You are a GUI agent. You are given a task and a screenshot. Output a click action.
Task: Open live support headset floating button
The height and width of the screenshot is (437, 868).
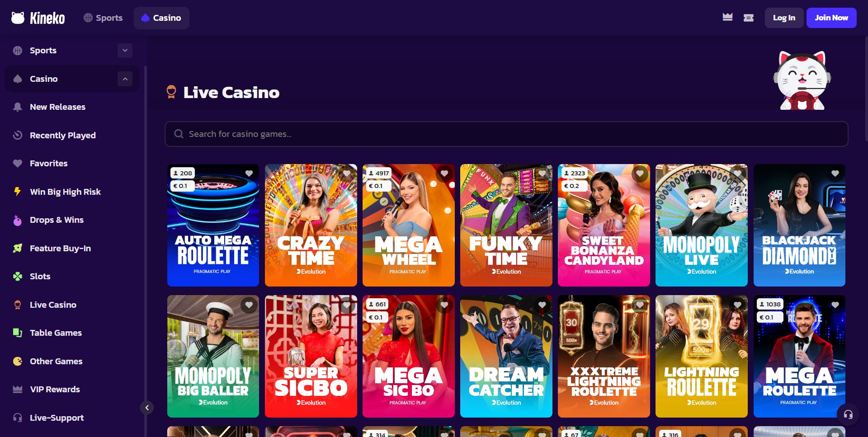pos(848,414)
